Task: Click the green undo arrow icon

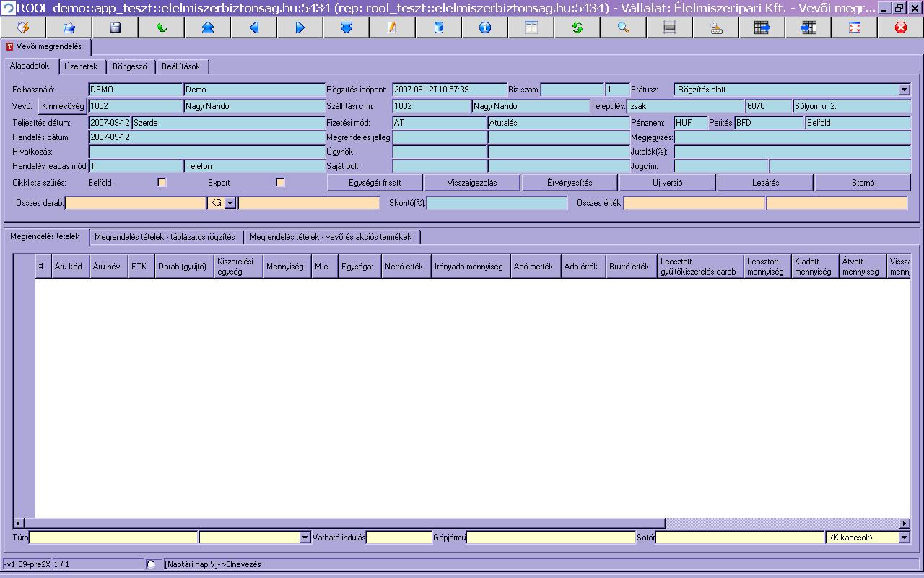Action: (161, 27)
